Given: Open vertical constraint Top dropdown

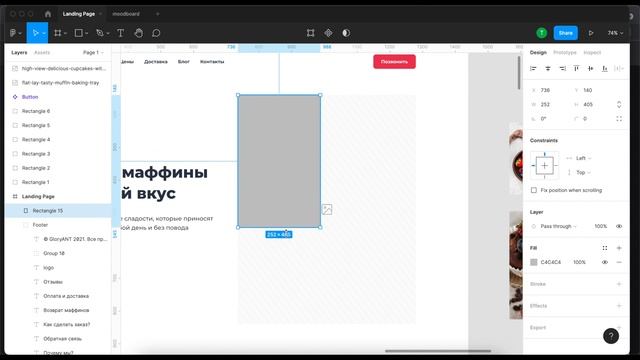Looking at the screenshot, I should coord(583,172).
